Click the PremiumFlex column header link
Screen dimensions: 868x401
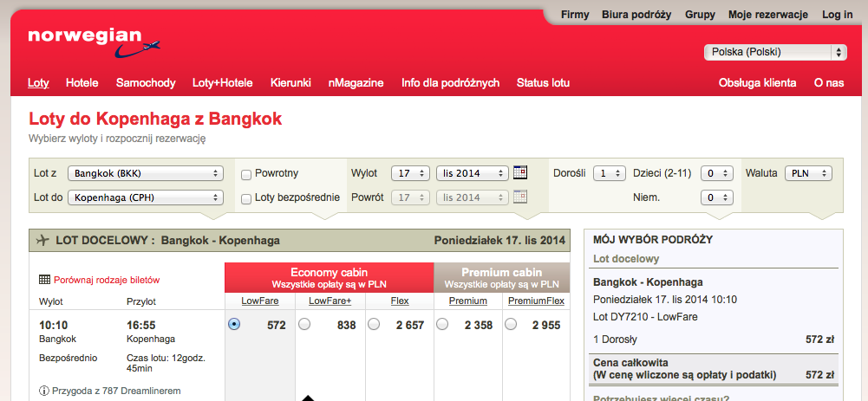click(537, 301)
